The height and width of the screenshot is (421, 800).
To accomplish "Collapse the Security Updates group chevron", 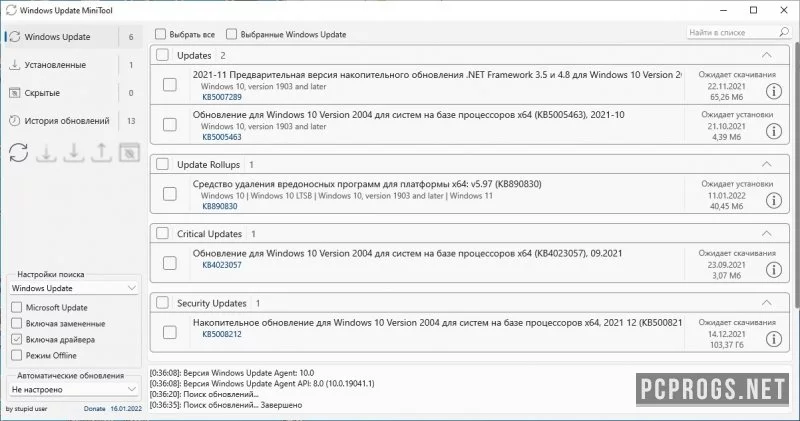I will pos(766,303).
